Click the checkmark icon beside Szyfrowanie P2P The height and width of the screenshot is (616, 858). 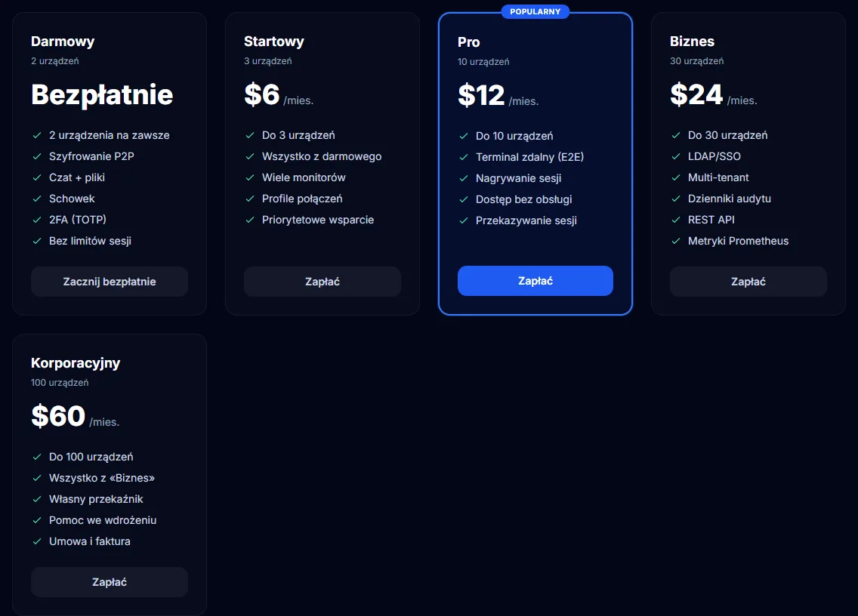tap(37, 156)
